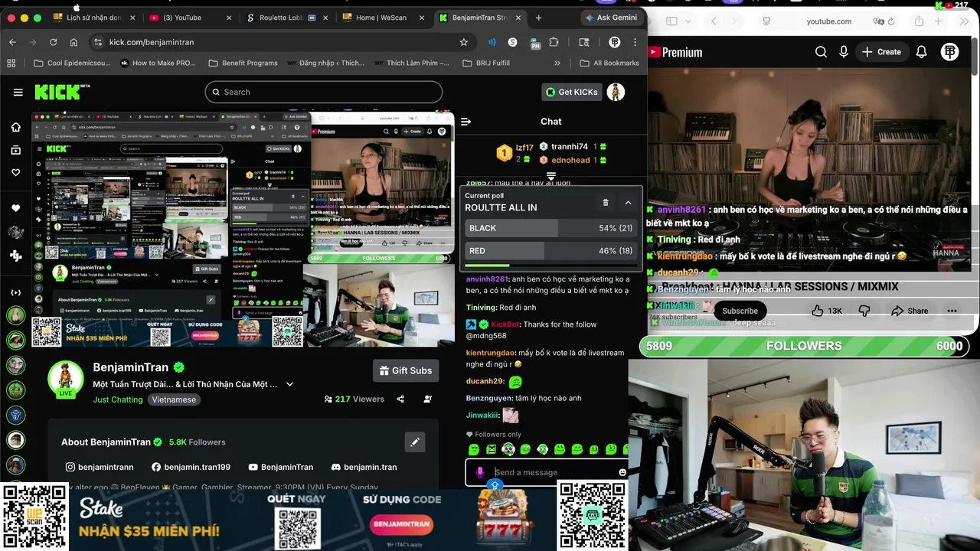Switch to Roulette Lobby tab
Viewport: 980px width, 551px height.
[287, 18]
